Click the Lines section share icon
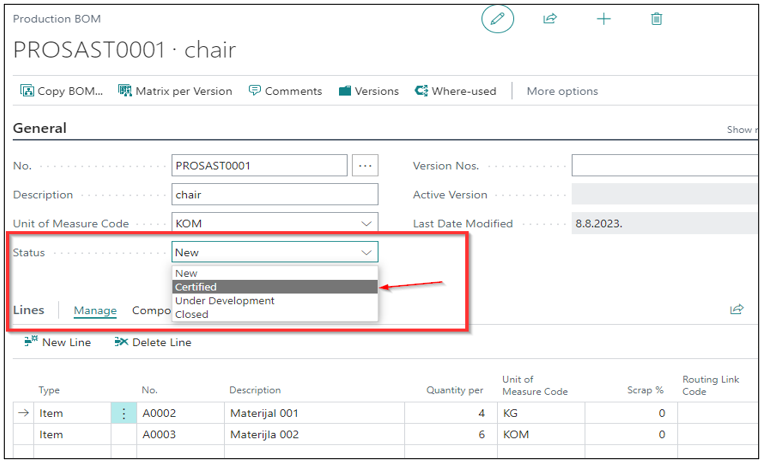 coord(736,309)
